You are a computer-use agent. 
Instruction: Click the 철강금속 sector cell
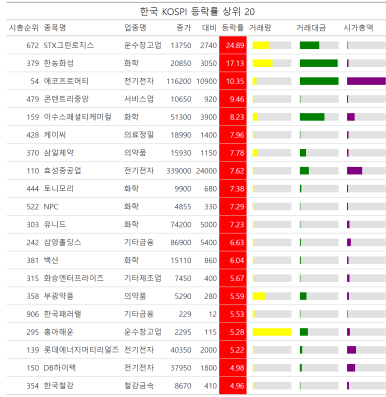click(x=139, y=386)
